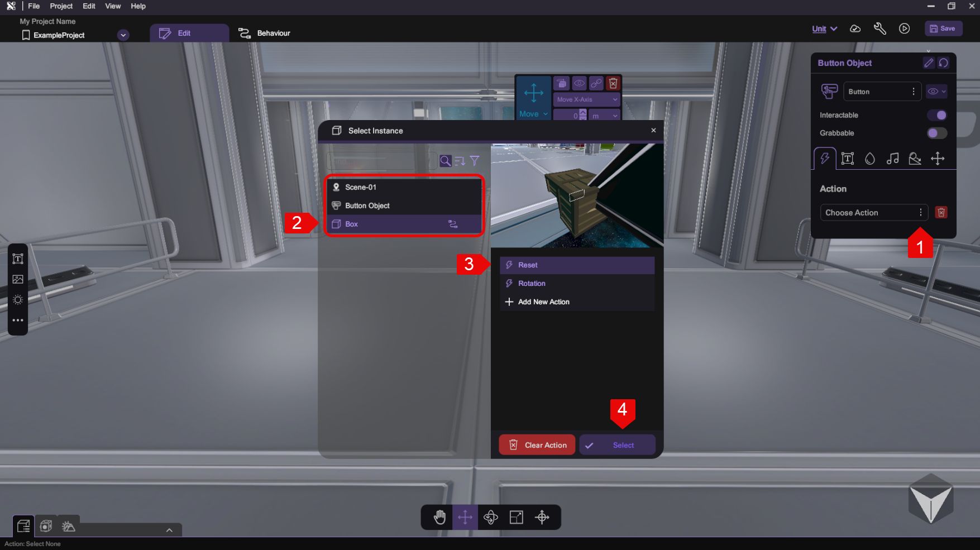Image resolution: width=980 pixels, height=550 pixels.
Task: Open the Project menu
Action: (x=61, y=6)
